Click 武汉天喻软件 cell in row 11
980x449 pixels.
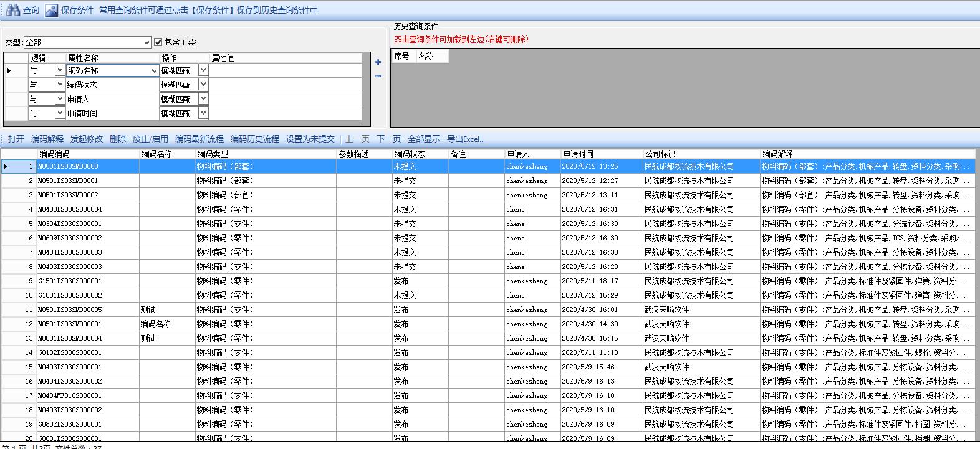point(701,310)
